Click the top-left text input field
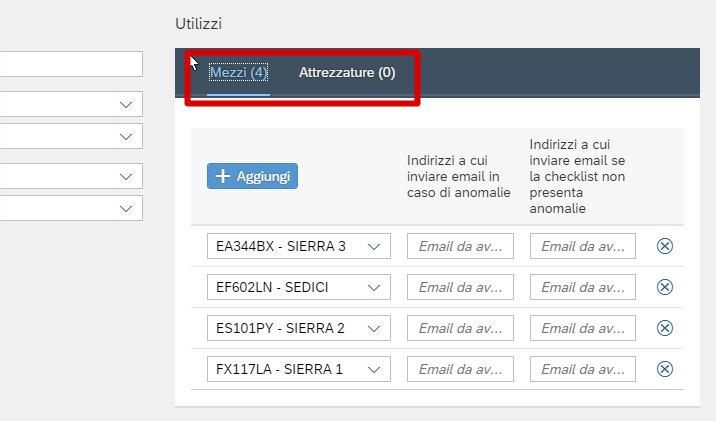Viewport: 716px width, 421px height. 70,64
